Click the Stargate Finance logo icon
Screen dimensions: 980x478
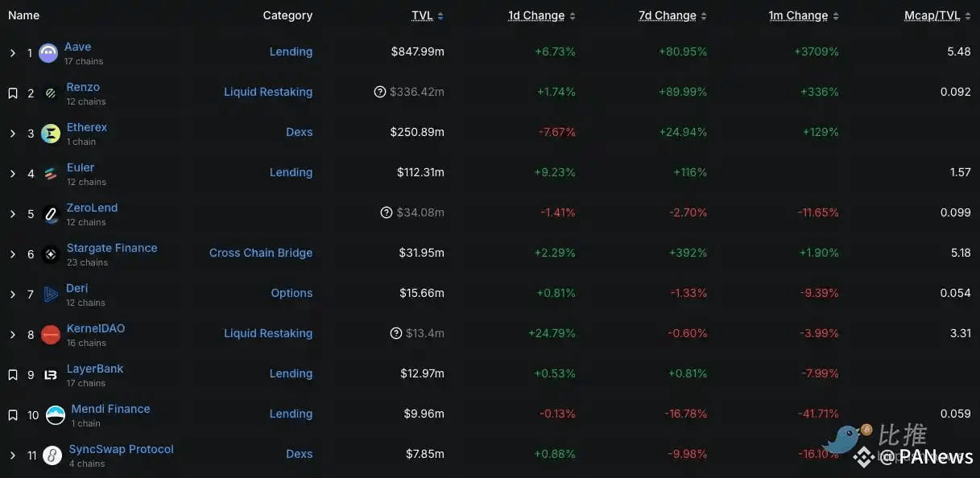coord(51,254)
